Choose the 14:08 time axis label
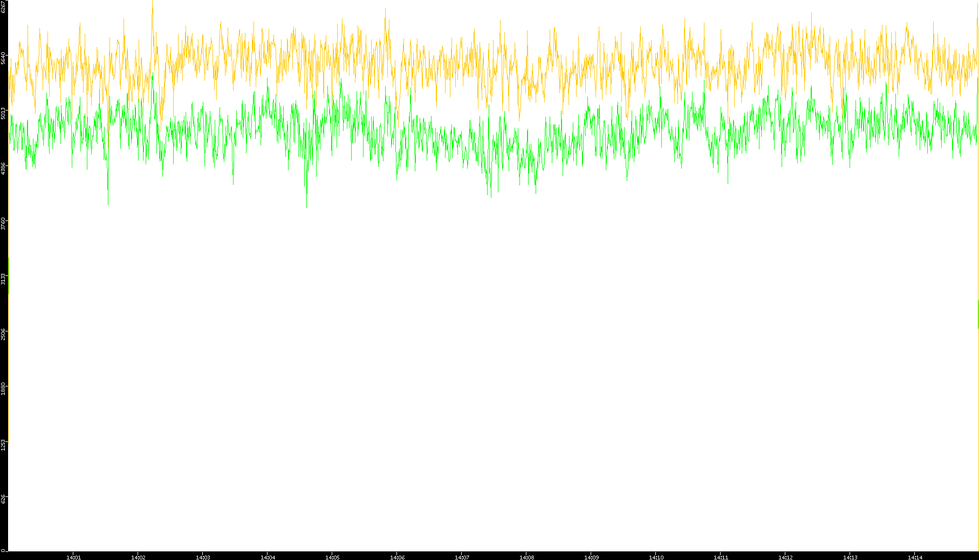The image size is (979, 560). (x=526, y=557)
